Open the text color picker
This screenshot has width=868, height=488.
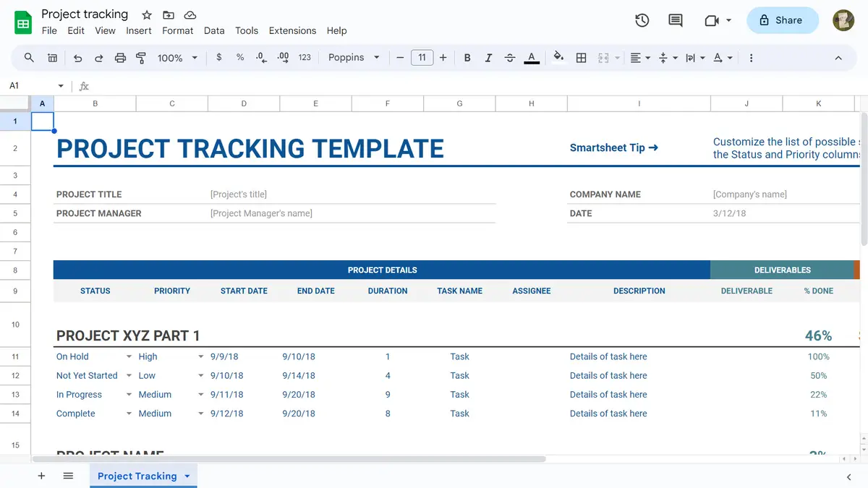click(532, 58)
